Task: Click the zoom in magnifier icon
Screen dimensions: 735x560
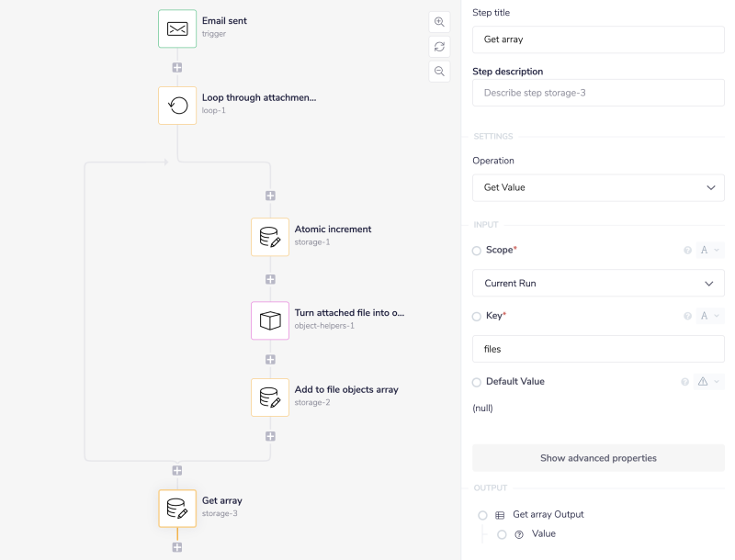Action: point(439,22)
